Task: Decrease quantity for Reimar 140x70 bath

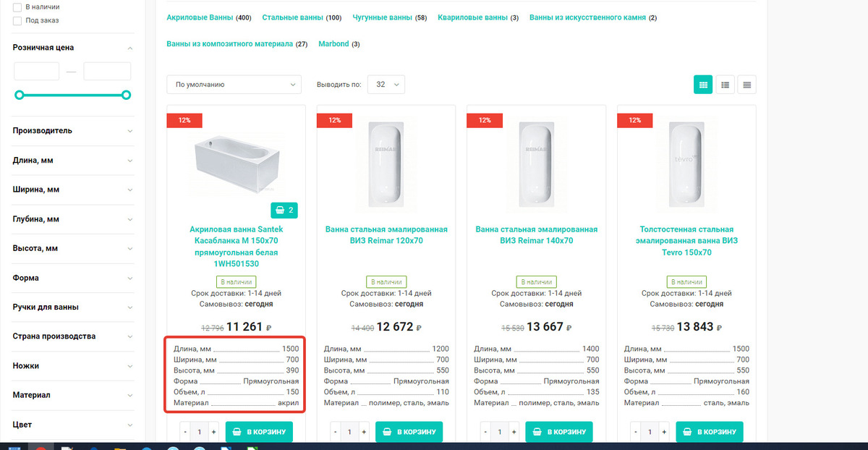Action: tap(485, 432)
